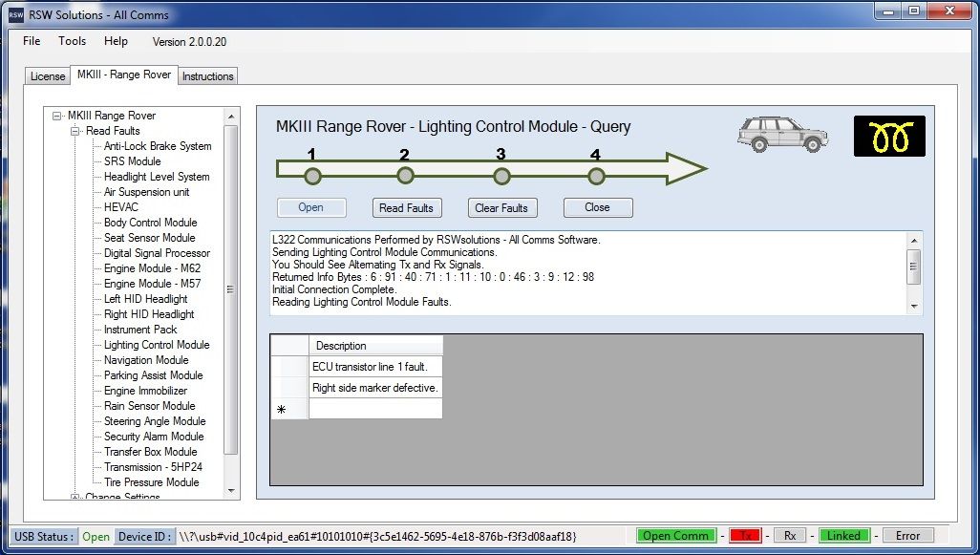
Task: Click the Rx indicator
Action: coord(790,536)
